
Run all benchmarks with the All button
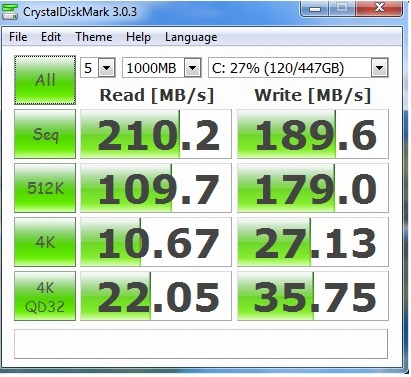(45, 80)
